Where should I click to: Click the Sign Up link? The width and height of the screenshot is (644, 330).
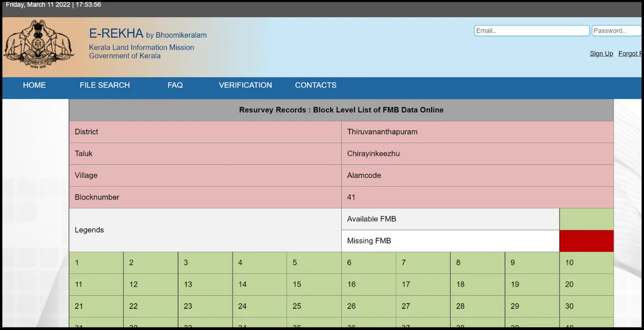601,54
